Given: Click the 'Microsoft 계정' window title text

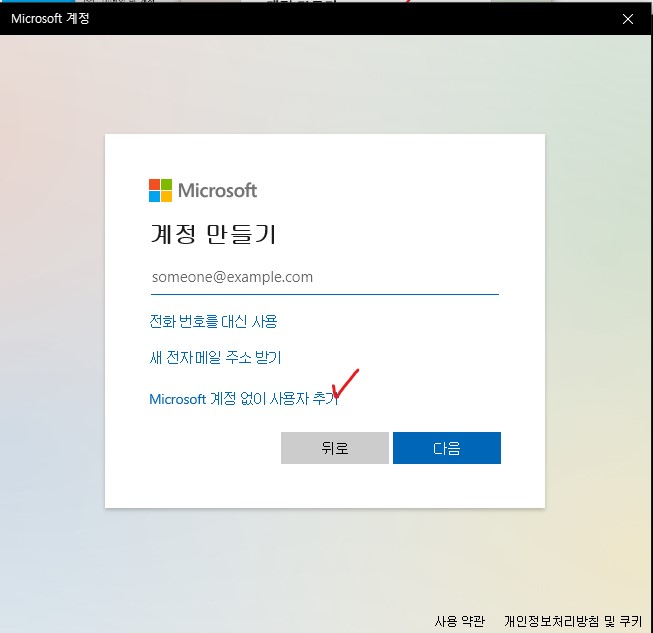Looking at the screenshot, I should tap(50, 18).
